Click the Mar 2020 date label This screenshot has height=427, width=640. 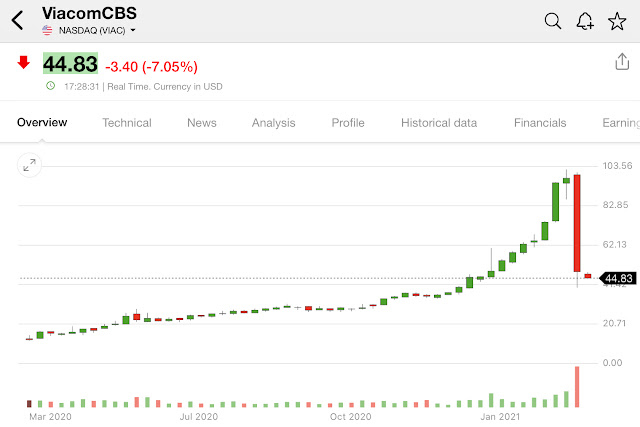pyautogui.click(x=50, y=417)
